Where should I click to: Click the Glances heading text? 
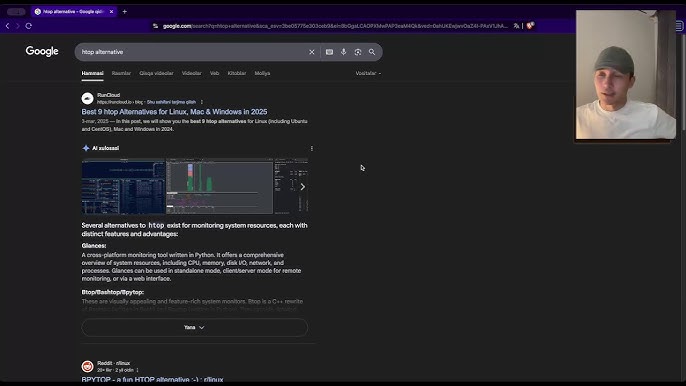94,246
